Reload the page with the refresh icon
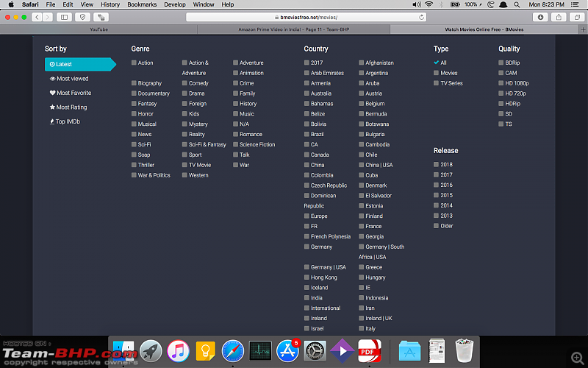The width and height of the screenshot is (588, 368). tap(421, 17)
